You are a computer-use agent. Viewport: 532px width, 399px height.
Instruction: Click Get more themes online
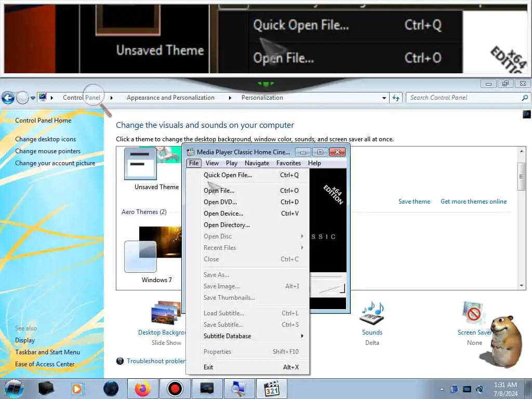473,202
